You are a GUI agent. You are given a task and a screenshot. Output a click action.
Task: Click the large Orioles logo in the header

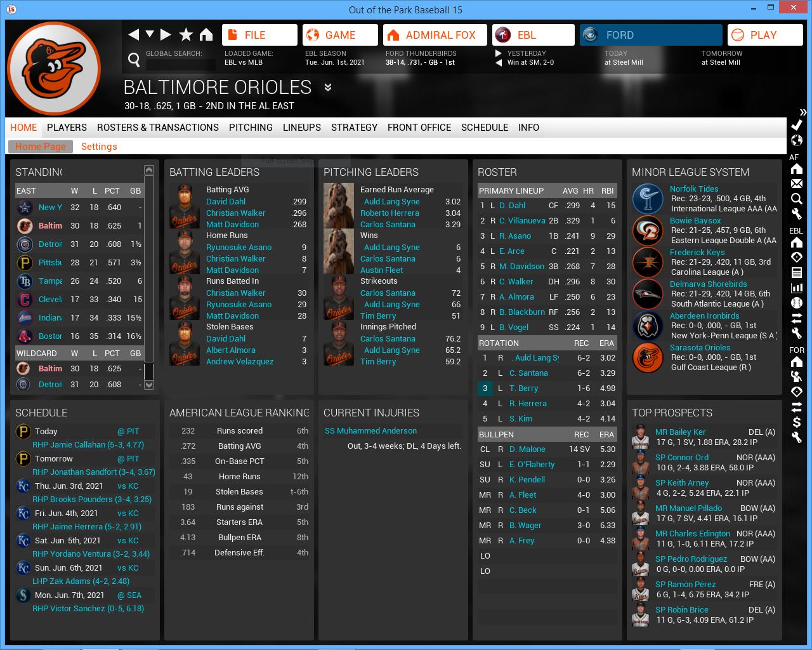coord(54,69)
